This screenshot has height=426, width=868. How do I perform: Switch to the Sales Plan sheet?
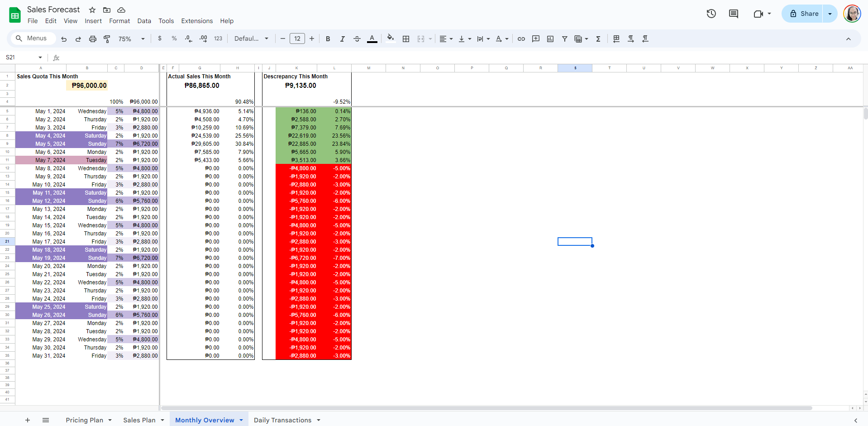tap(139, 420)
